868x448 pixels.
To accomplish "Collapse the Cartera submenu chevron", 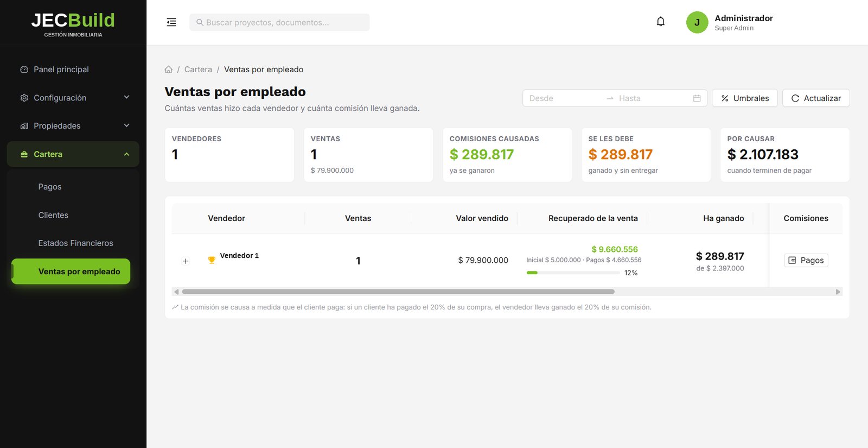I will (x=126, y=154).
